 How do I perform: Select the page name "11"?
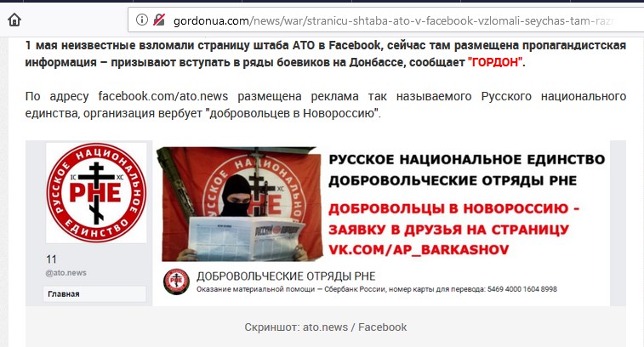(x=51, y=259)
